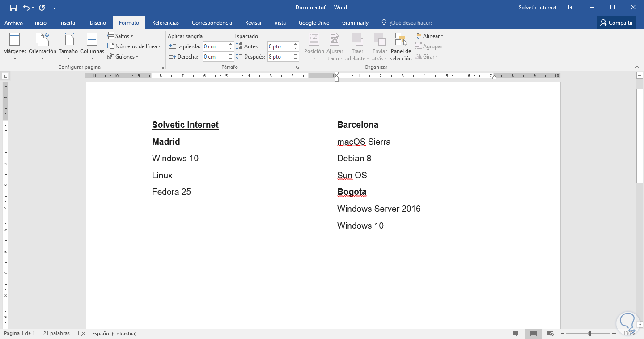Click the Solvetic Internet account name
644x339 pixels.
[538, 8]
